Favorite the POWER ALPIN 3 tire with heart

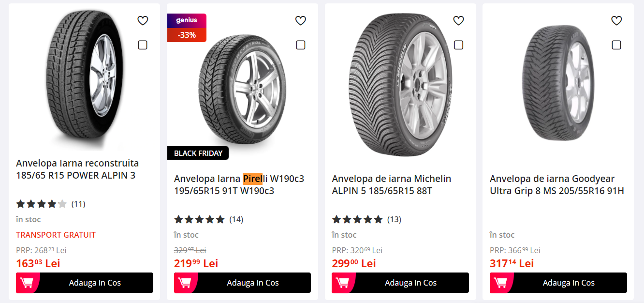[x=143, y=21]
